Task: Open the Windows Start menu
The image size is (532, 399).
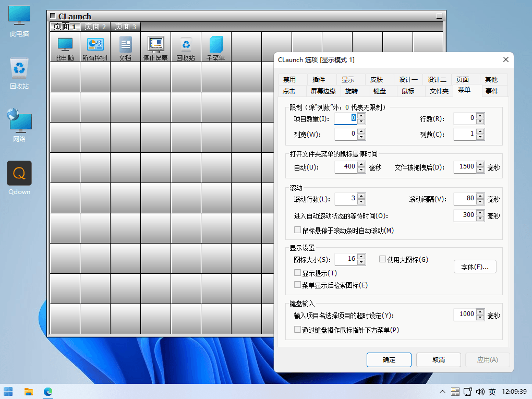Action: [x=8, y=392]
